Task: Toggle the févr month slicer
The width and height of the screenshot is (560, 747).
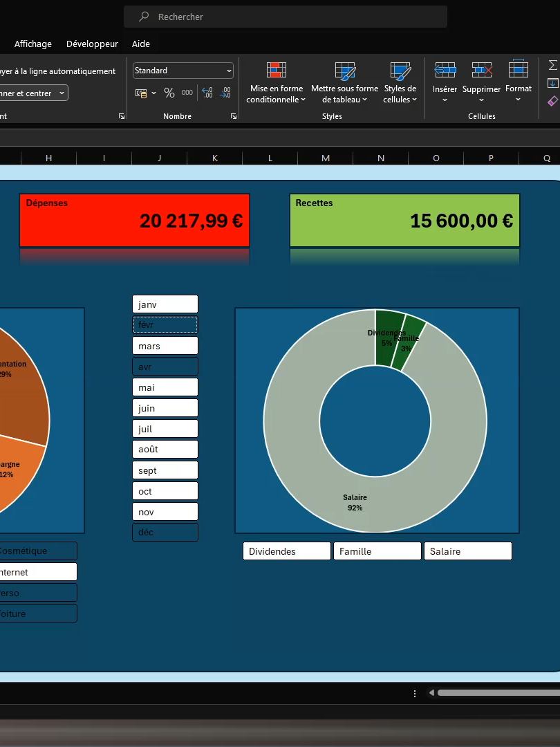Action: [x=165, y=325]
